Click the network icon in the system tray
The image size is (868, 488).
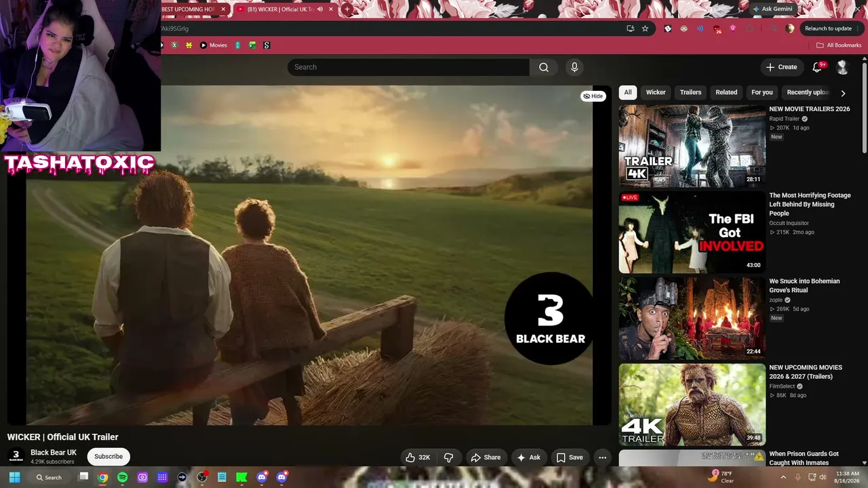pos(812,477)
